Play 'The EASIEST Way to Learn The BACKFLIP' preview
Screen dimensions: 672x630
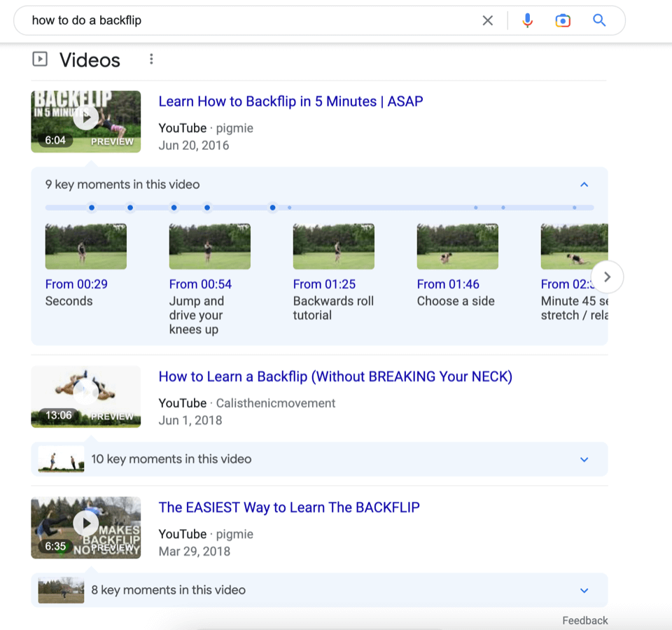(x=85, y=523)
